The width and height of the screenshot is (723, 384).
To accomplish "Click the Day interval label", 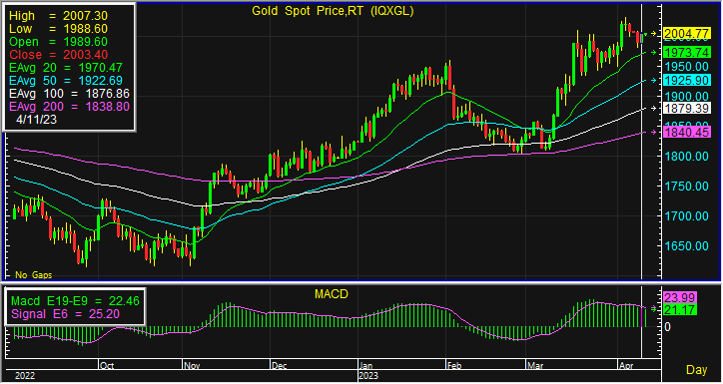I will tap(697, 370).
